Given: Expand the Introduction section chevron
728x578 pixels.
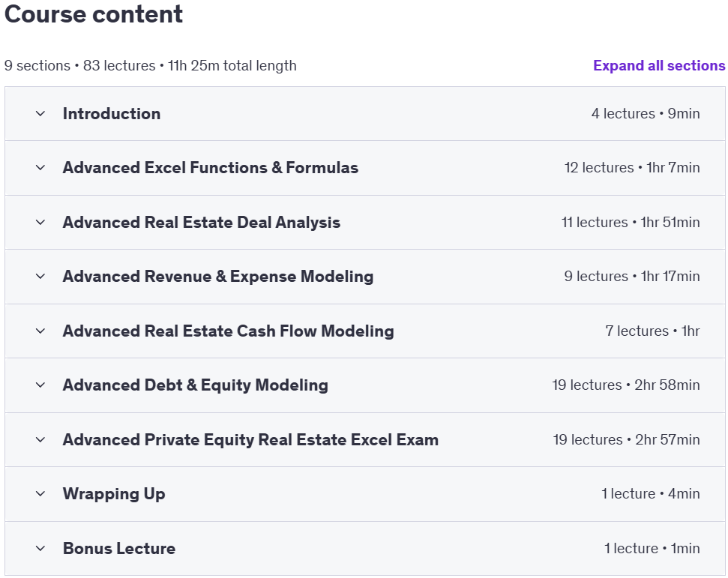Looking at the screenshot, I should click(40, 114).
